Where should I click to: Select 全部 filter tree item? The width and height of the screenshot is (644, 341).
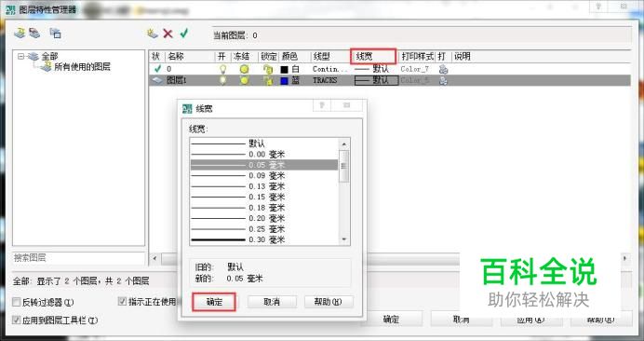[x=49, y=56]
